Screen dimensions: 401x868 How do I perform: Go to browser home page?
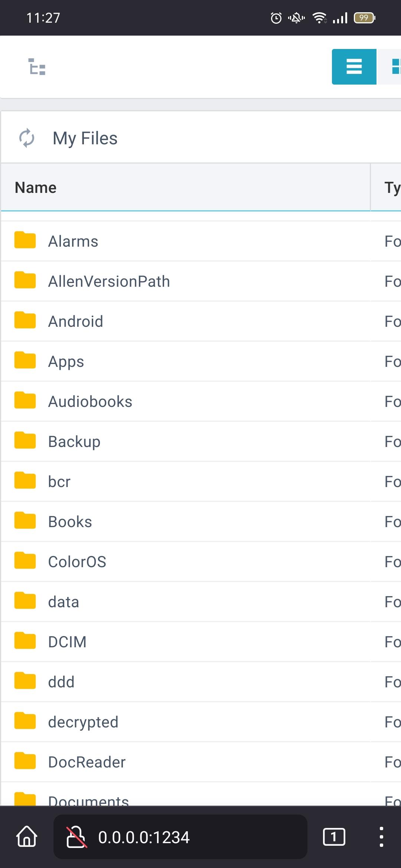click(x=27, y=837)
